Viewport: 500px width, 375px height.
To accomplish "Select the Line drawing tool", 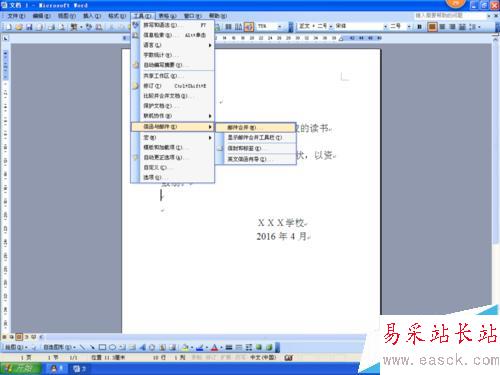I will [82, 347].
